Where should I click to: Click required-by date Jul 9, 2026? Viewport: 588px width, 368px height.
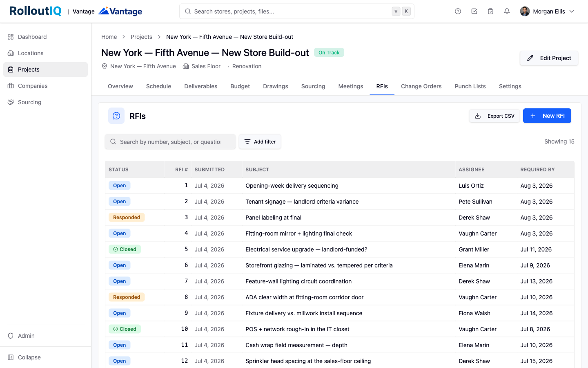[535, 265]
